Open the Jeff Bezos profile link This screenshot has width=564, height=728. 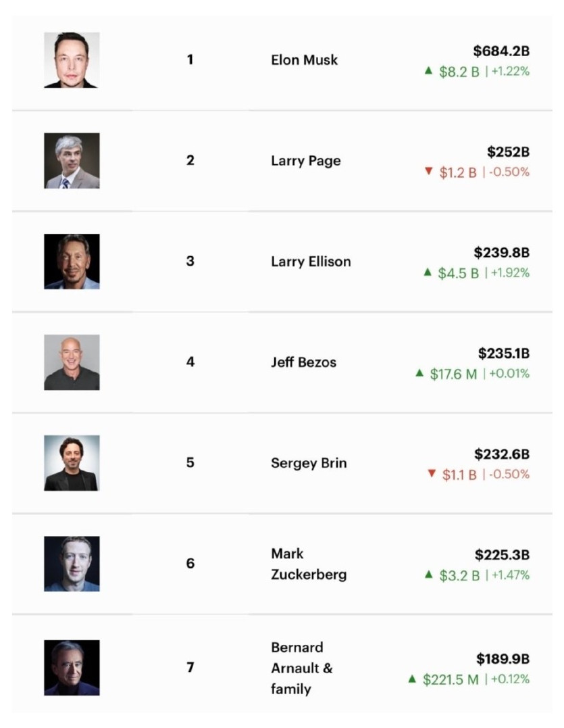[303, 362]
